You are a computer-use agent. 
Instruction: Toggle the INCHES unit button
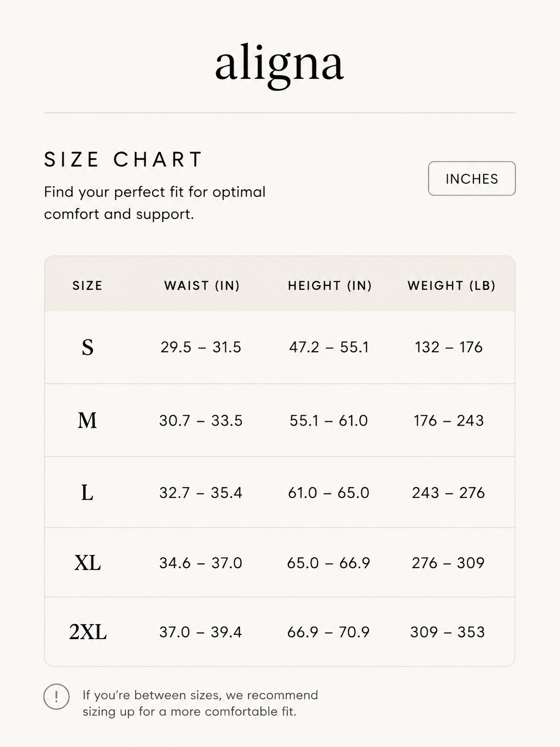coord(472,178)
